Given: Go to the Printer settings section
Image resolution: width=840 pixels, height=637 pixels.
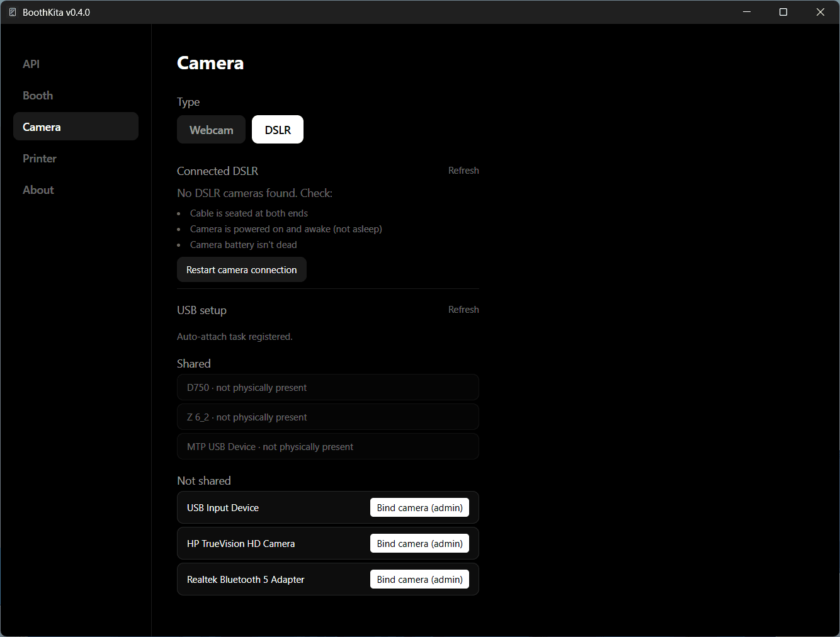Looking at the screenshot, I should click(x=76, y=158).
